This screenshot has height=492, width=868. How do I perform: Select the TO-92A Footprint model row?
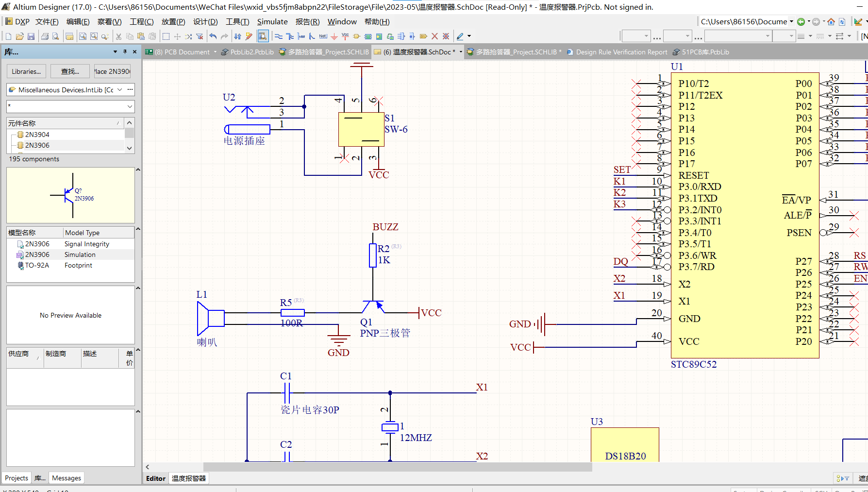(70, 265)
